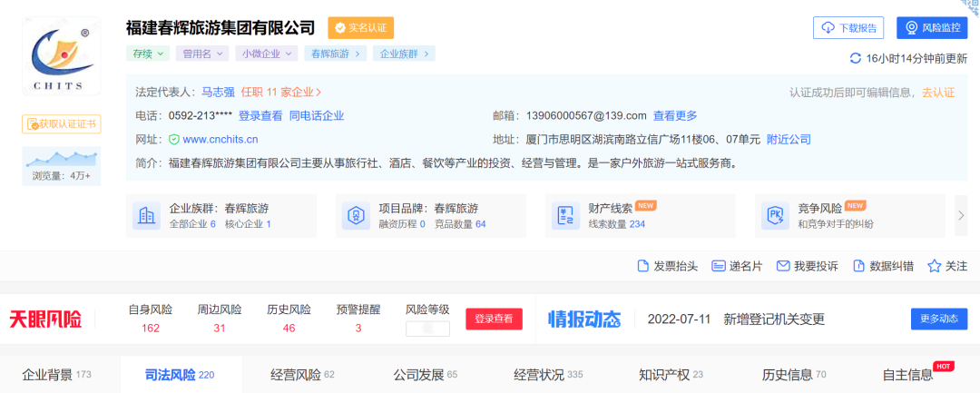Click 递名片 card icon link

pos(738,266)
